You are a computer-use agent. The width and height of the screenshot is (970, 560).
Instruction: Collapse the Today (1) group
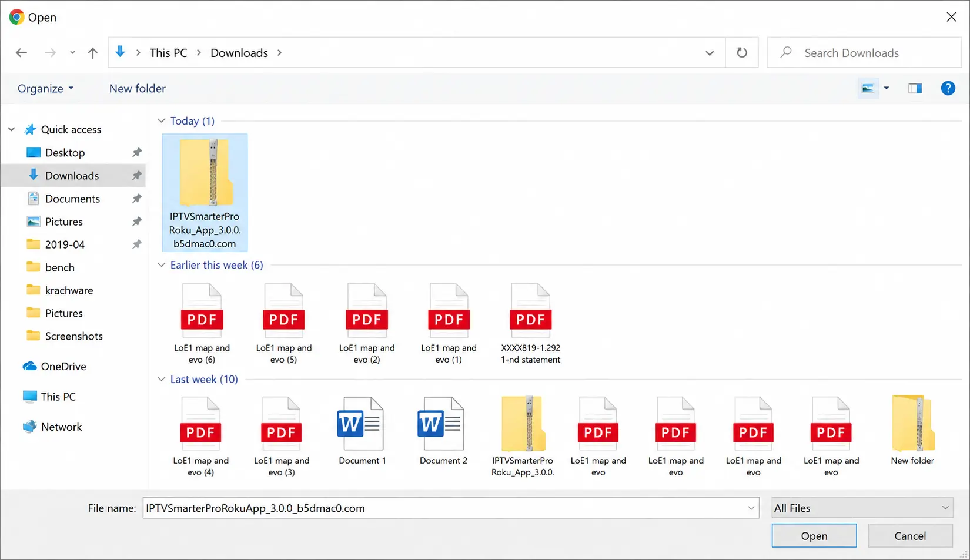click(x=162, y=121)
